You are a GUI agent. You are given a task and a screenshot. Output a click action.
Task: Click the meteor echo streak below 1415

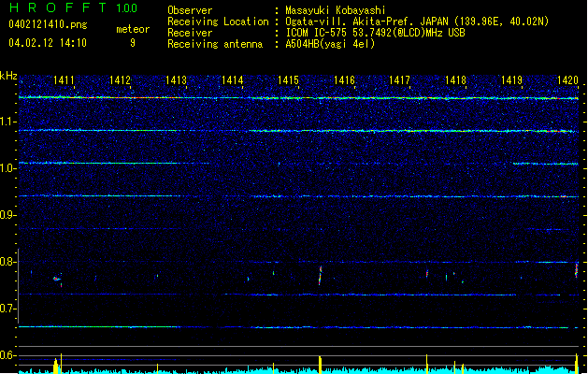pos(321,274)
